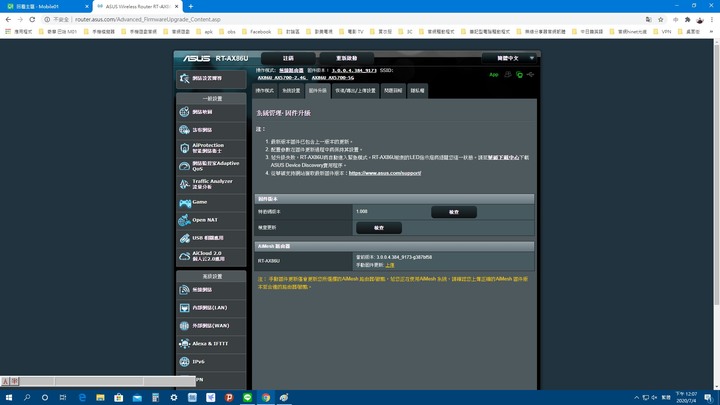Click the guest network status icon
The height and width of the screenshot is (405, 720).
[508, 74]
